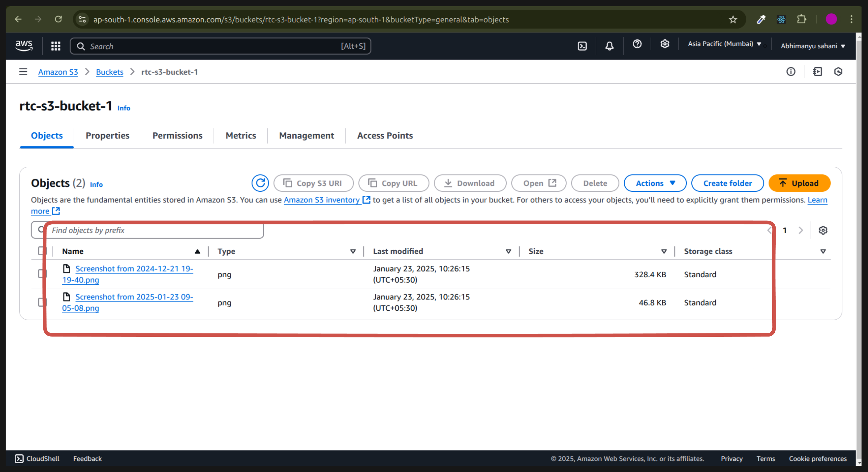Expand the Asia Pacific (Mumbai) region selector
Viewport: 868px width, 472px height.
[x=724, y=44]
